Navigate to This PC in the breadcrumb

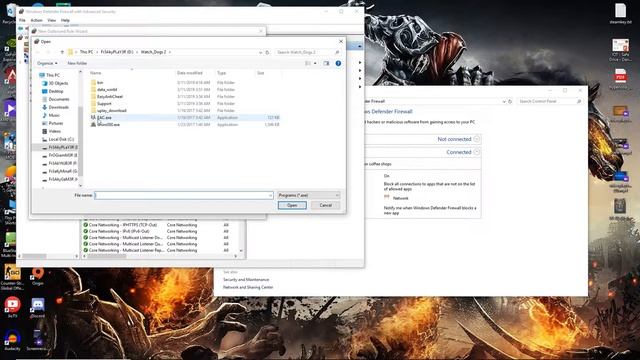click(87, 52)
